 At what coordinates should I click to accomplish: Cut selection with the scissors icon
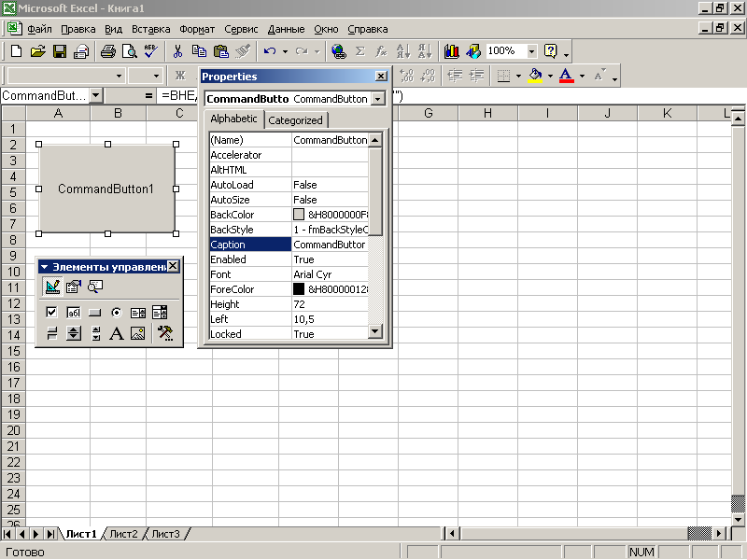coord(177,51)
